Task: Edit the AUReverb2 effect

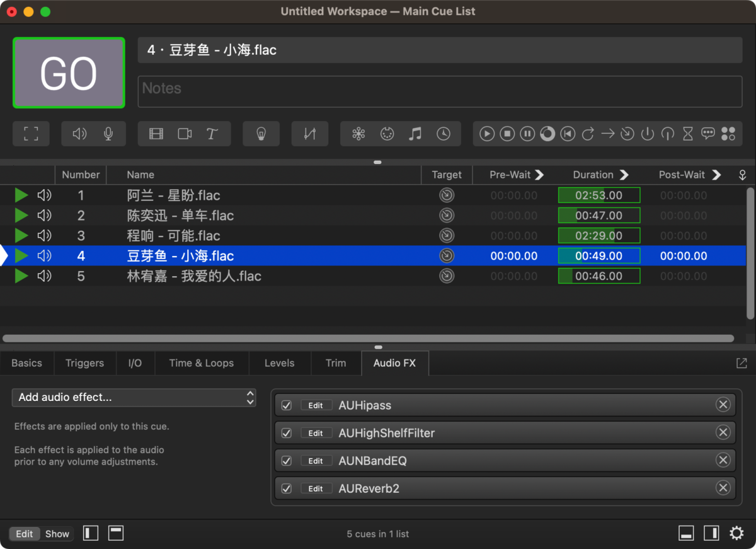Action: click(x=316, y=488)
